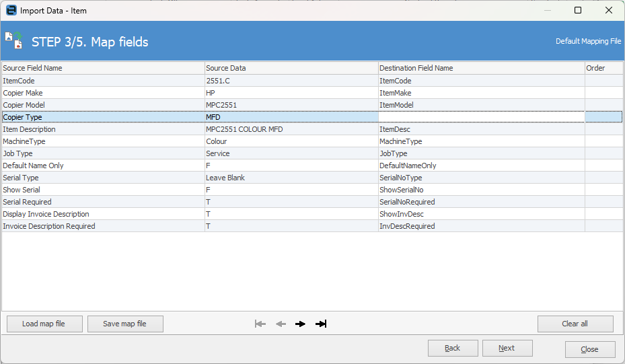625x364 pixels.
Task: Click the MFD source data cell
Action: pyautogui.click(x=291, y=117)
